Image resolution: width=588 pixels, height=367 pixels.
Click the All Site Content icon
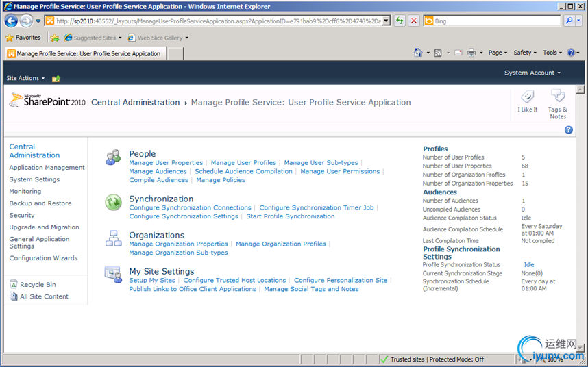[14, 296]
